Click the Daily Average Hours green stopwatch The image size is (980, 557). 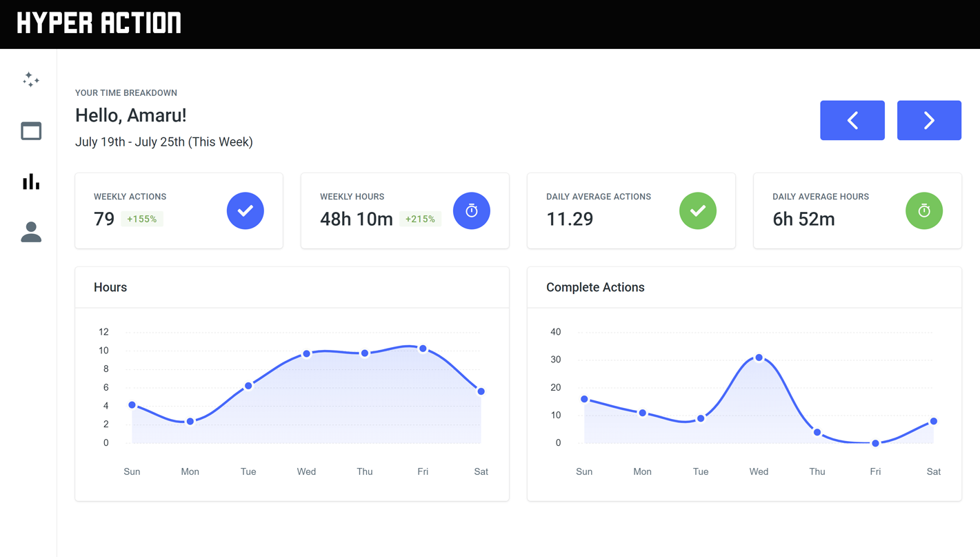coord(924,211)
